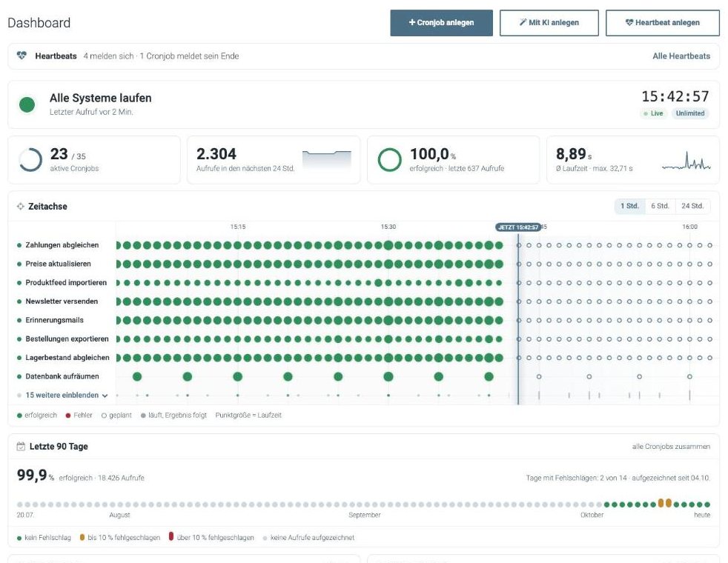Click the Cronjob anlegen button

(x=441, y=23)
